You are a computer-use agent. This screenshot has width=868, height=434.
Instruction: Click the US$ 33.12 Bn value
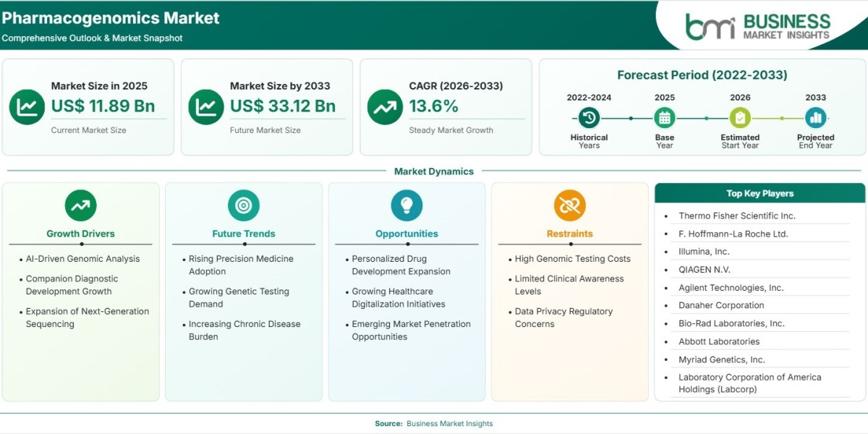pos(283,106)
